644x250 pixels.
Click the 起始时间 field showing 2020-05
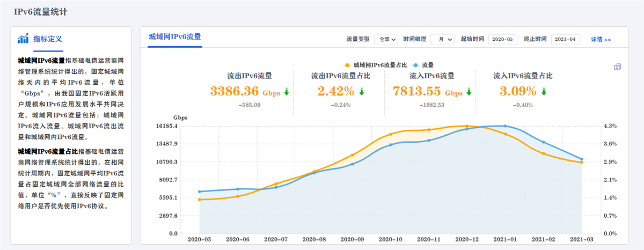pos(502,39)
